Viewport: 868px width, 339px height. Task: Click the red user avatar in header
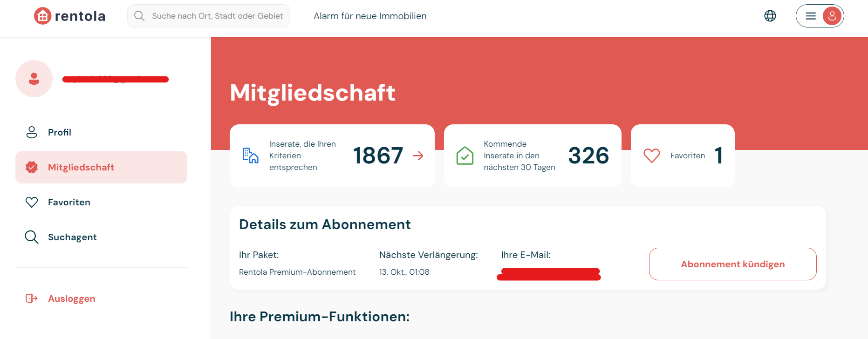[832, 16]
